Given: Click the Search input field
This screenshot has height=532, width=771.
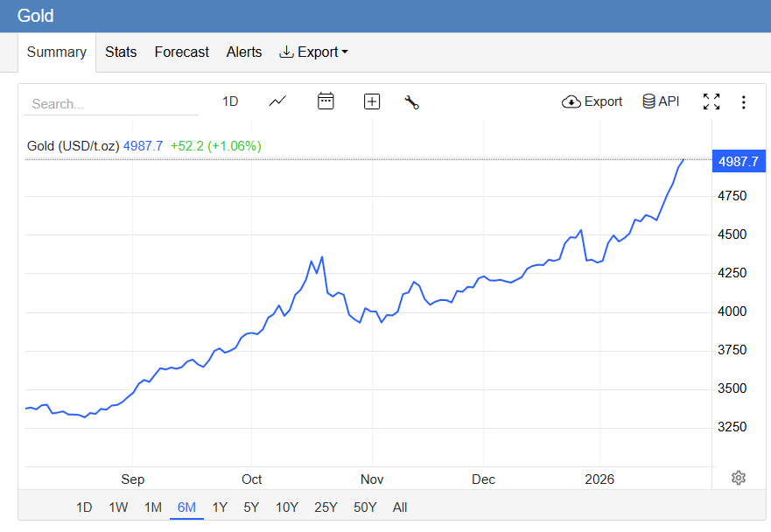Looking at the screenshot, I should [110, 103].
